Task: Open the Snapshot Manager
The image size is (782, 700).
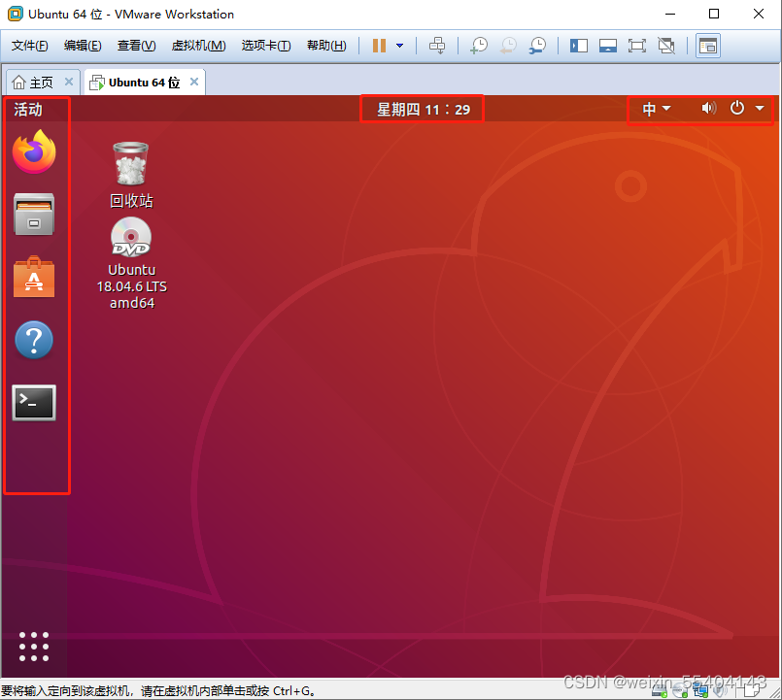Action: 537,45
